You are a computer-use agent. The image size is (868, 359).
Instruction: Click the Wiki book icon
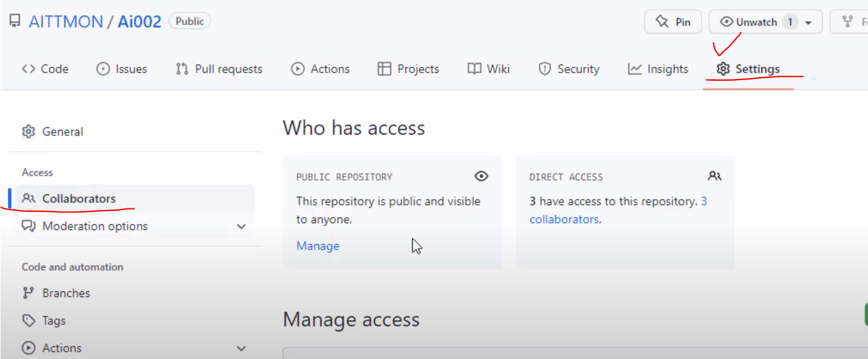[474, 69]
